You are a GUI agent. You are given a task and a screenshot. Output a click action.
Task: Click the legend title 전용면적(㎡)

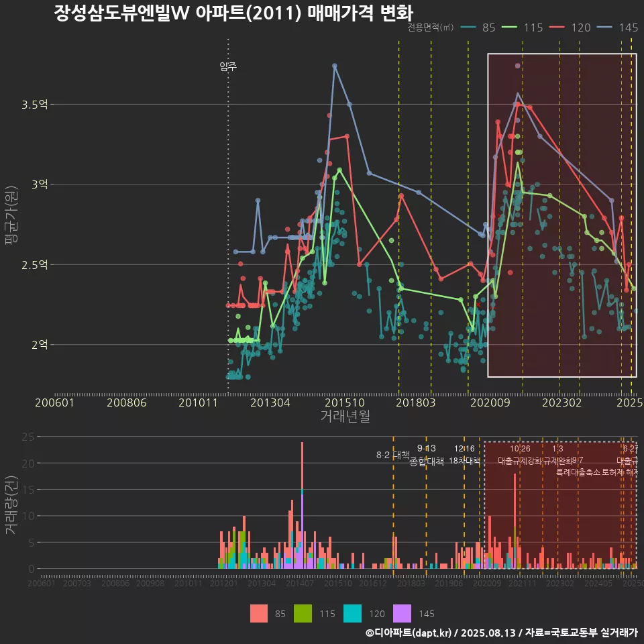click(x=431, y=28)
